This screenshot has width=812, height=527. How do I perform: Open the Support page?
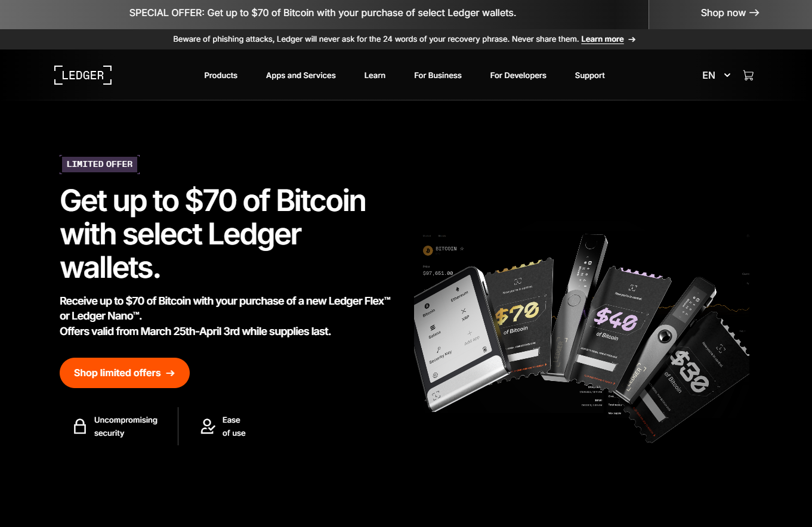[589, 75]
